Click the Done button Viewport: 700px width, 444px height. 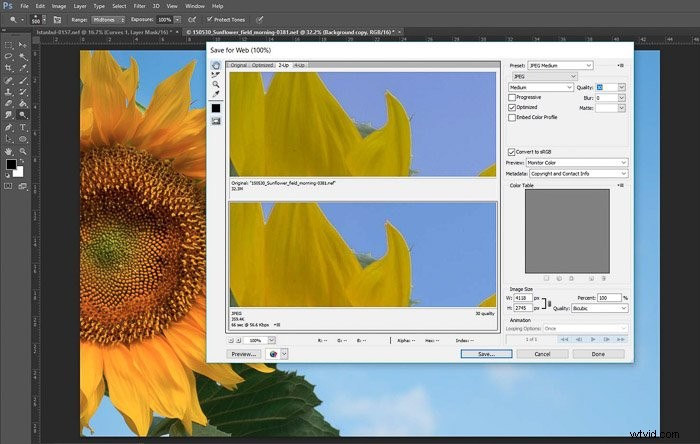598,354
